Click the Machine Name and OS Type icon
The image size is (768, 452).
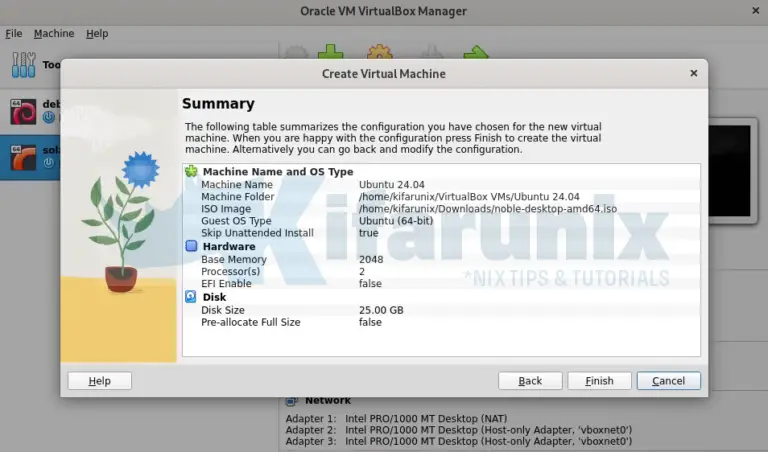(191, 171)
